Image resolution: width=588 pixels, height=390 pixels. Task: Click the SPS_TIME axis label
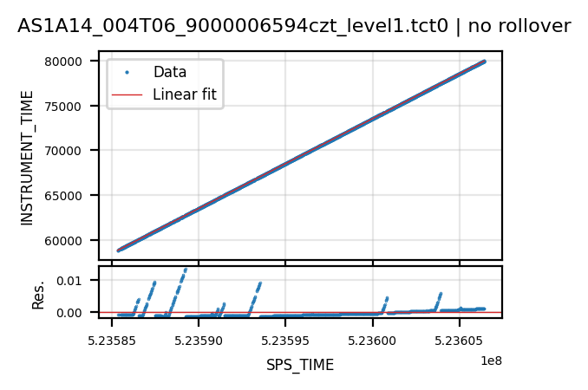point(300,365)
